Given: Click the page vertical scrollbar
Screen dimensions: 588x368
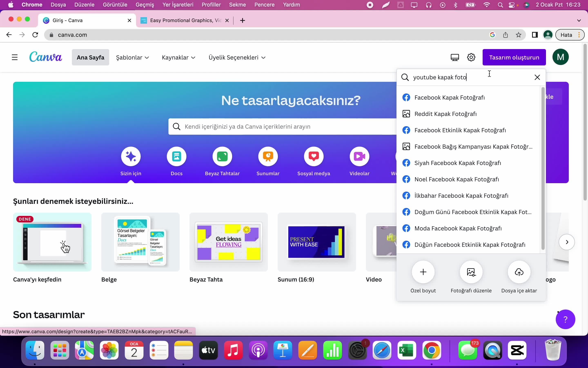Looking at the screenshot, I should point(585,122).
